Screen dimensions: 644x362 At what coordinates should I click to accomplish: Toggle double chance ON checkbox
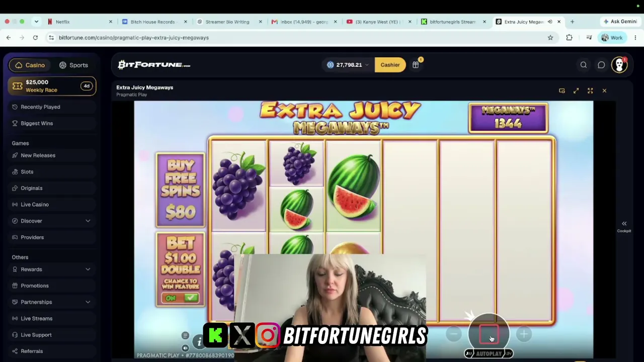click(180, 298)
